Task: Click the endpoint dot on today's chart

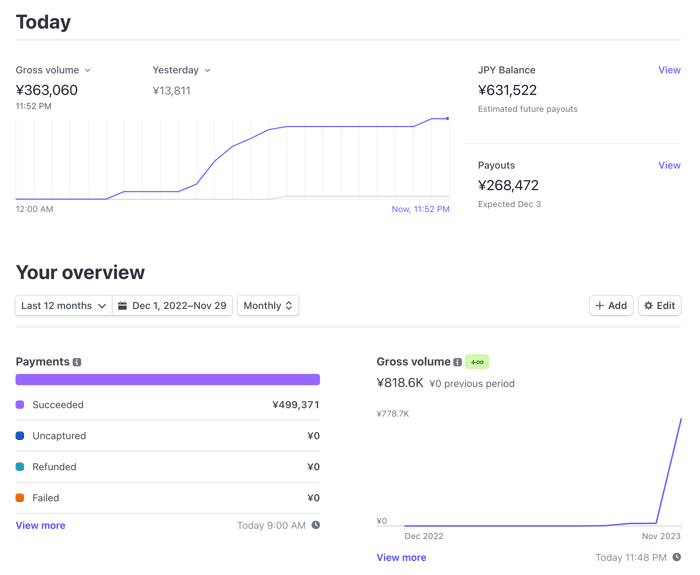Action: coord(447,119)
